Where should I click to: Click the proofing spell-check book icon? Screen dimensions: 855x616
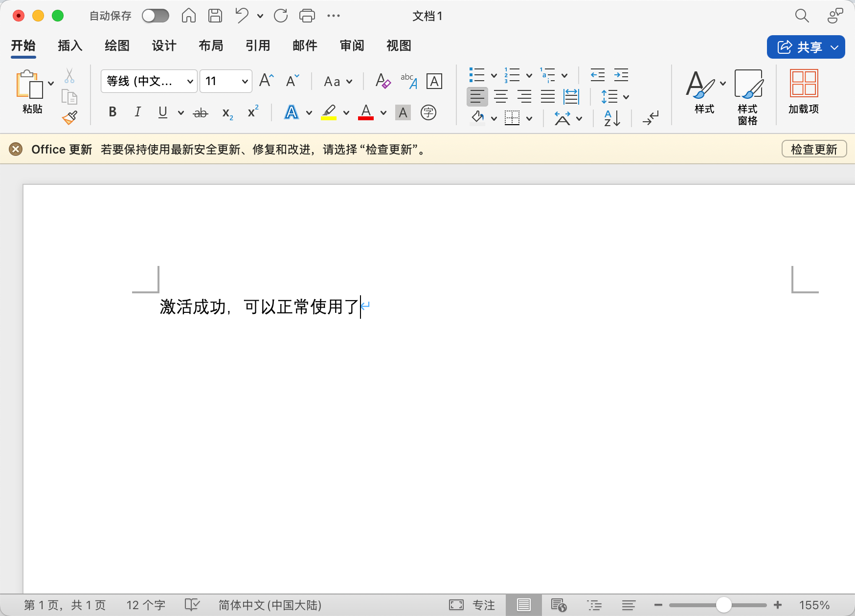192,605
